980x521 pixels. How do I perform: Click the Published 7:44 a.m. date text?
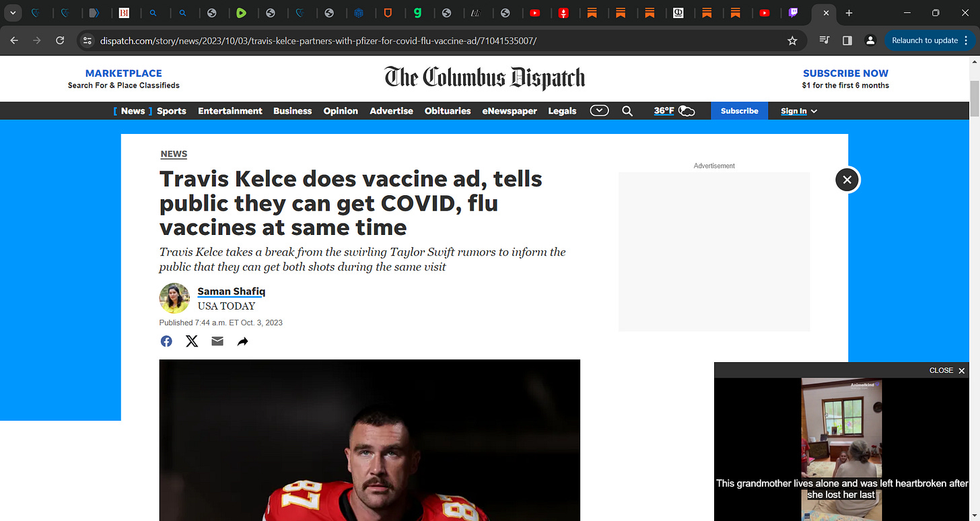221,322
